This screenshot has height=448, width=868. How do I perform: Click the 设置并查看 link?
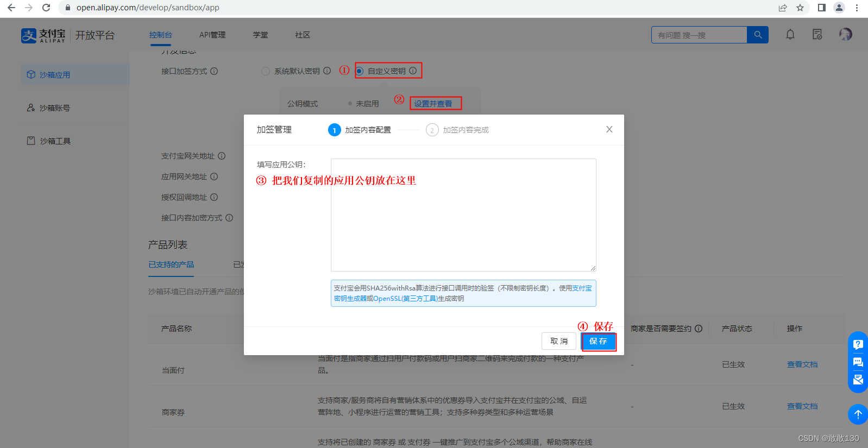click(x=433, y=104)
